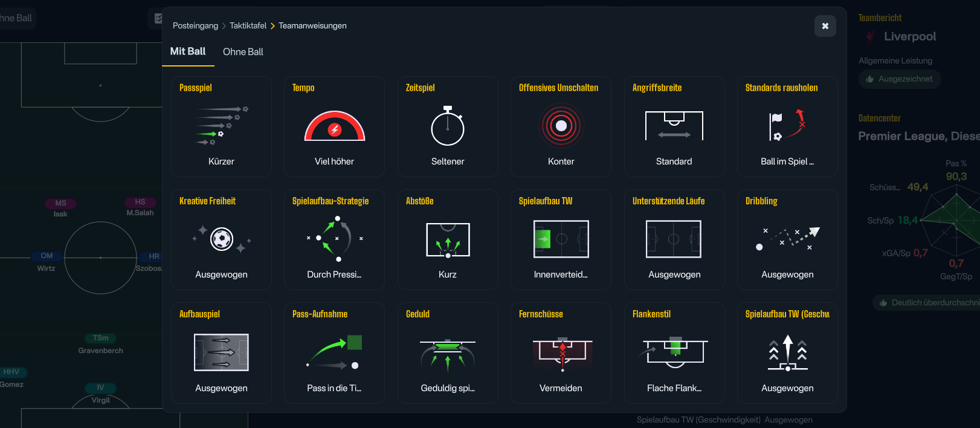This screenshot has width=980, height=428.
Task: Navigate to Taktiktafel breadcrumb link
Action: 248,25
